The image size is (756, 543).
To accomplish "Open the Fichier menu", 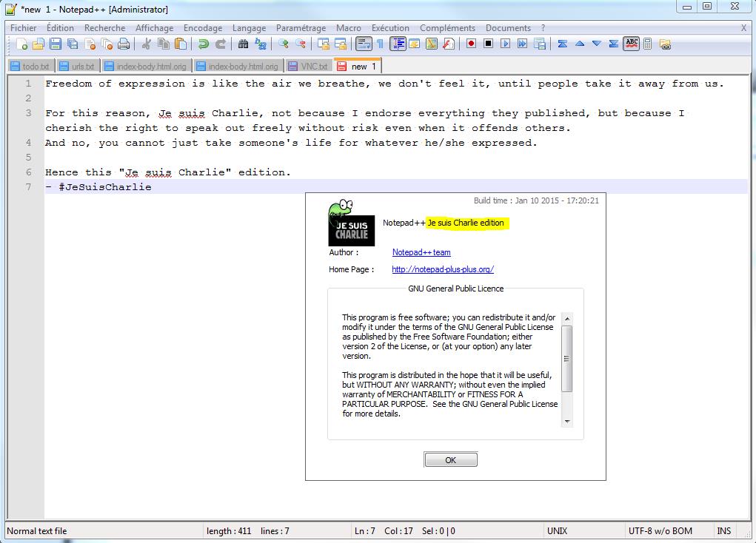I will click(x=23, y=28).
